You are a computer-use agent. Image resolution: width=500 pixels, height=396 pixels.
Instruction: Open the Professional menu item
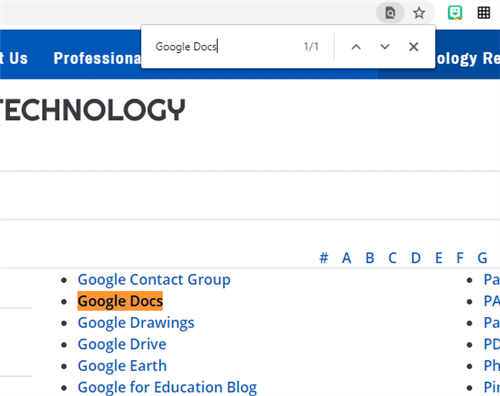[x=98, y=58]
